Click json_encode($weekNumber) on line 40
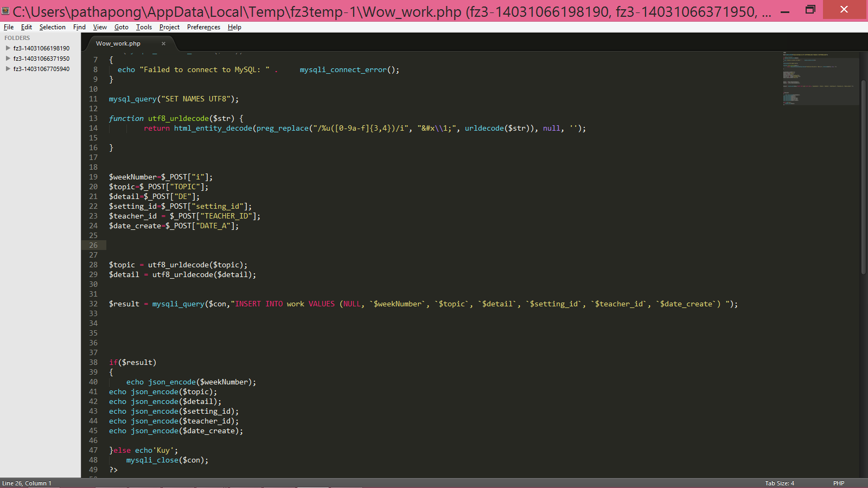 coord(200,382)
